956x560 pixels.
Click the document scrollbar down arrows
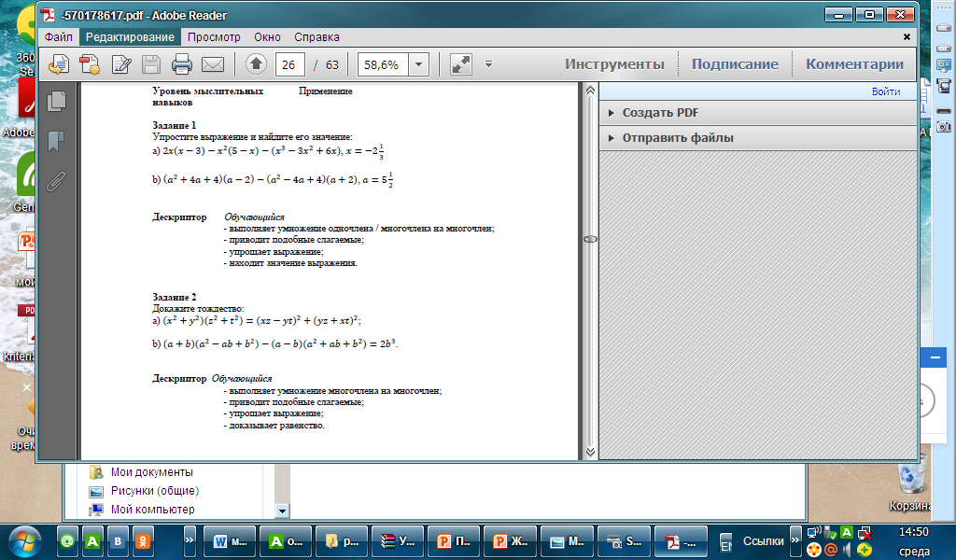point(590,452)
